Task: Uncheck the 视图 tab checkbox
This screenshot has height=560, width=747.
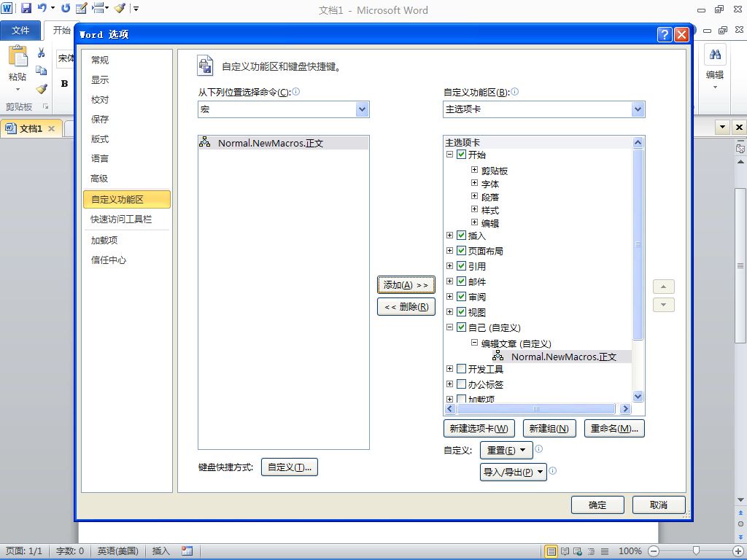Action: 461,311
